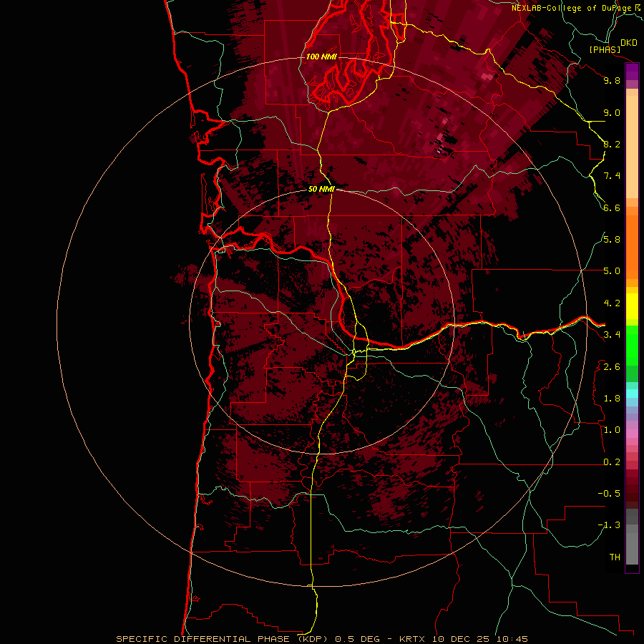
Task: Click the -1.3 legend value
Action: (x=609, y=525)
